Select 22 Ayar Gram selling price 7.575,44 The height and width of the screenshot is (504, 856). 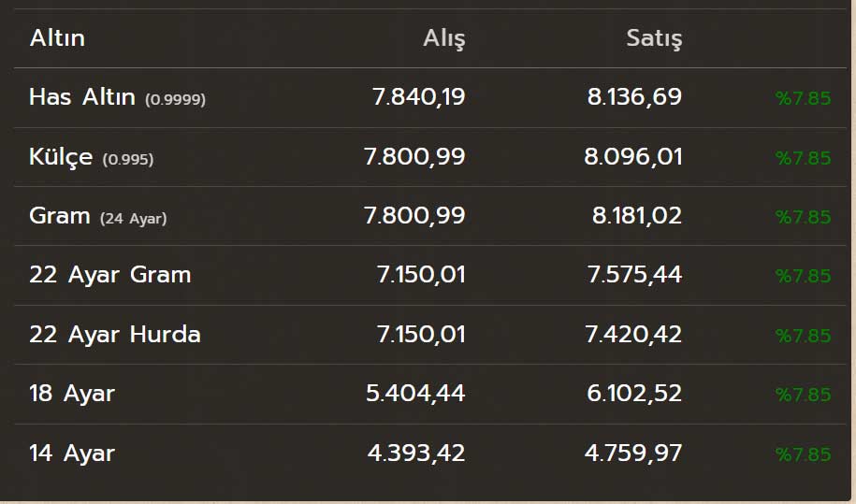click(x=634, y=275)
